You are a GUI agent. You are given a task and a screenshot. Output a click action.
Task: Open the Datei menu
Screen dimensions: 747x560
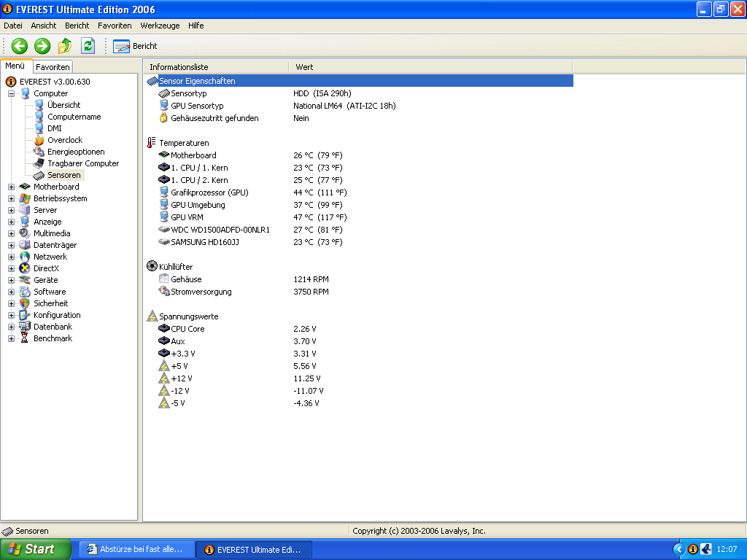coord(13,26)
